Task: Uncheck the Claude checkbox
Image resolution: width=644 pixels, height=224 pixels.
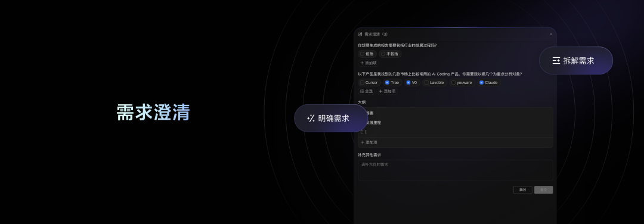Action: tap(481, 82)
